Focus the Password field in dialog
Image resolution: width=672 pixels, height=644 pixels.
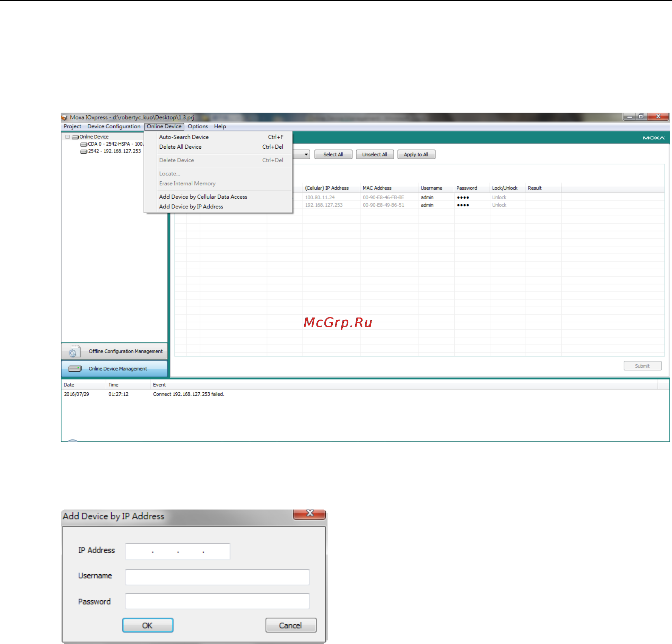click(217, 601)
